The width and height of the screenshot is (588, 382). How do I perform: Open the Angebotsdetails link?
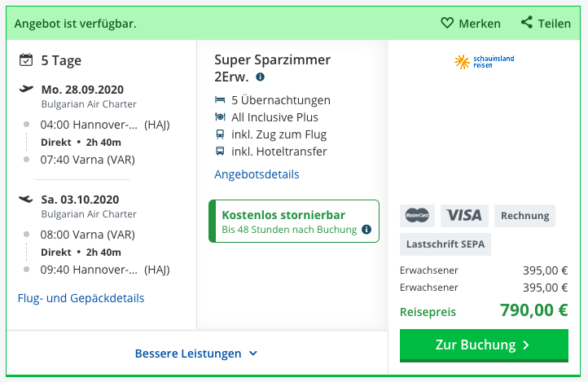click(x=257, y=174)
